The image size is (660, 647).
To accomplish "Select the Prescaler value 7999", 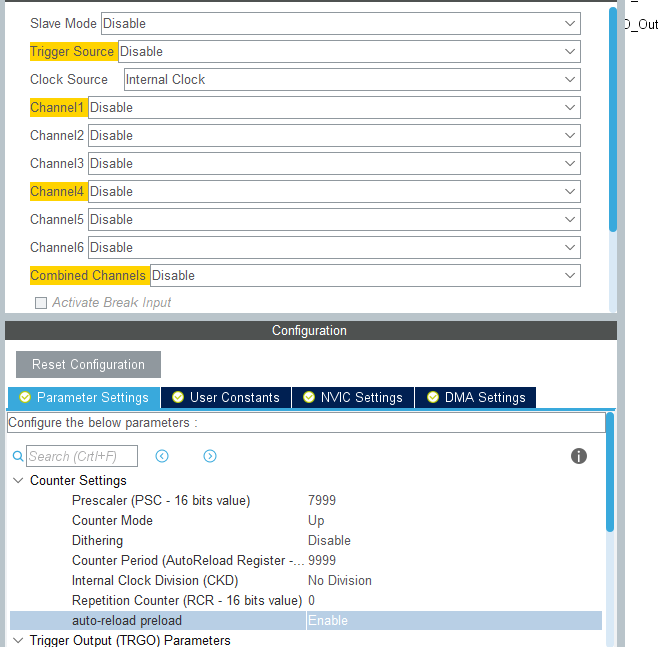I will tap(323, 500).
